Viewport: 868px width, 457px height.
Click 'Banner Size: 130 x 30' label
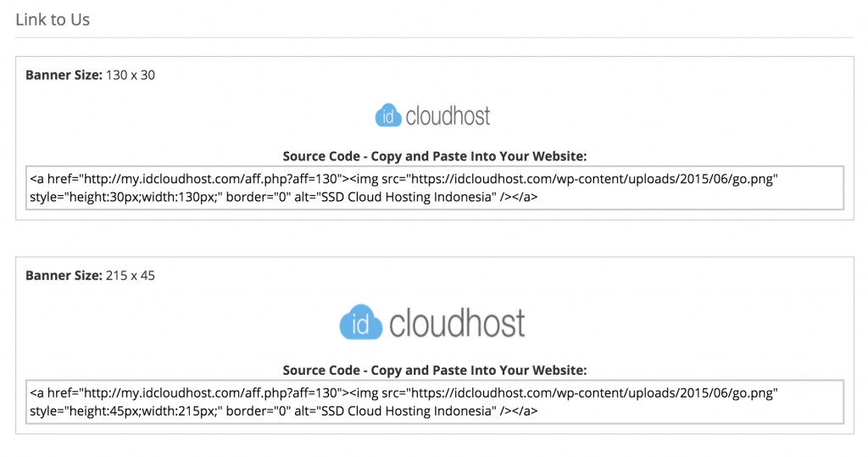point(90,75)
